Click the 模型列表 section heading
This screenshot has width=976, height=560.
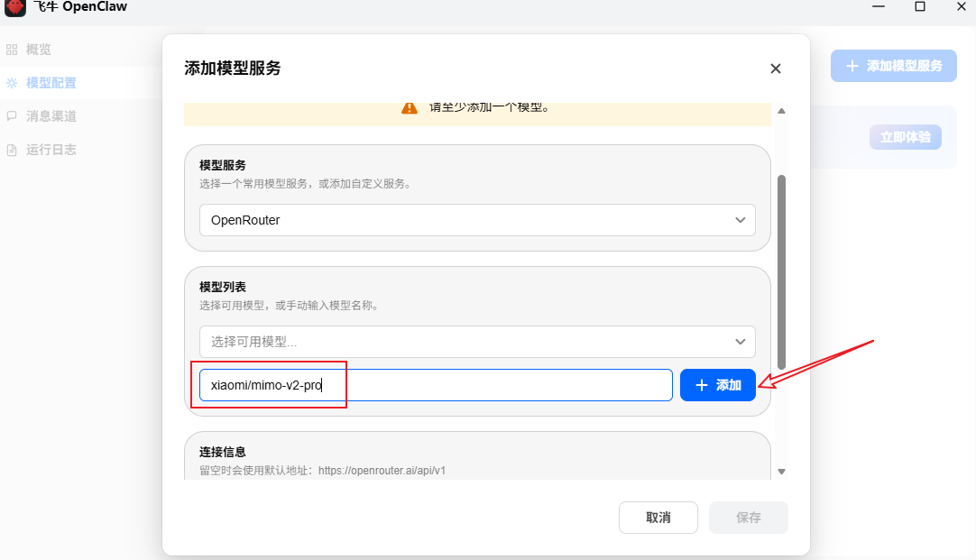[x=222, y=288]
